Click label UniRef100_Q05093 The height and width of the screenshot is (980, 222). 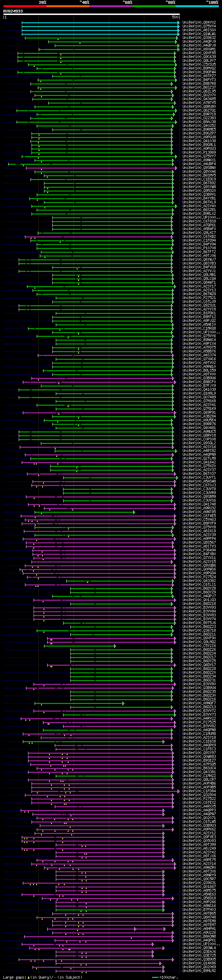click(199, 841)
